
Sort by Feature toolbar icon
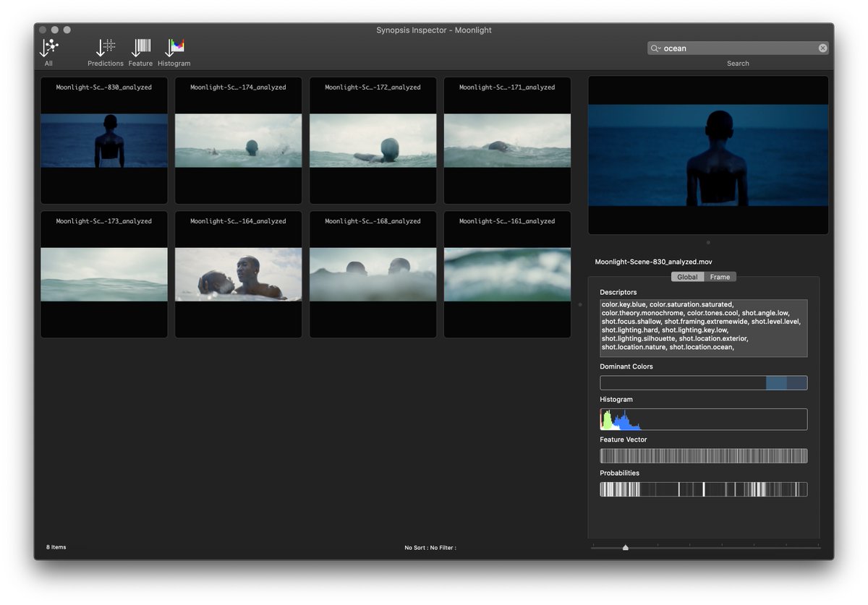(140, 48)
